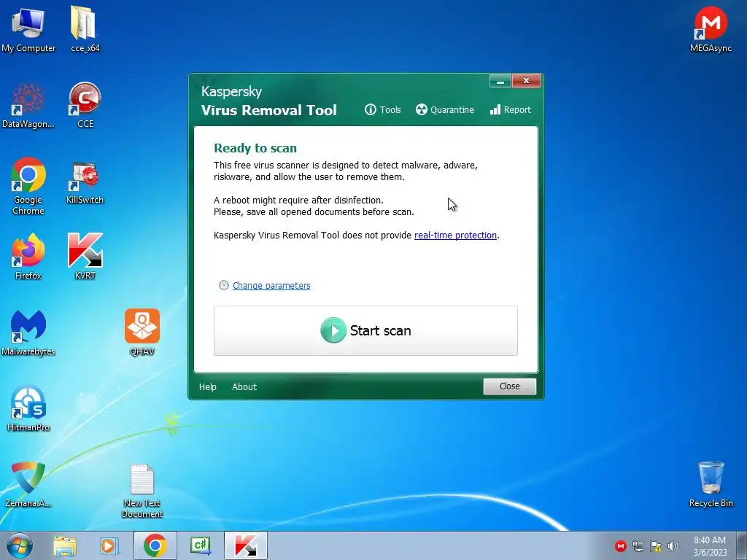Switch to Chrome in the taskbar

155,545
